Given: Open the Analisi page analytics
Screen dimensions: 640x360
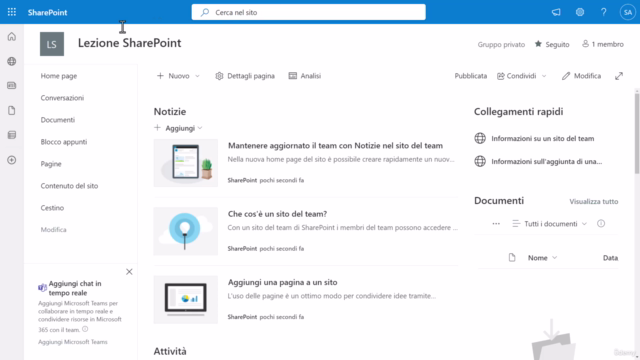Looking at the screenshot, I should pos(305,76).
